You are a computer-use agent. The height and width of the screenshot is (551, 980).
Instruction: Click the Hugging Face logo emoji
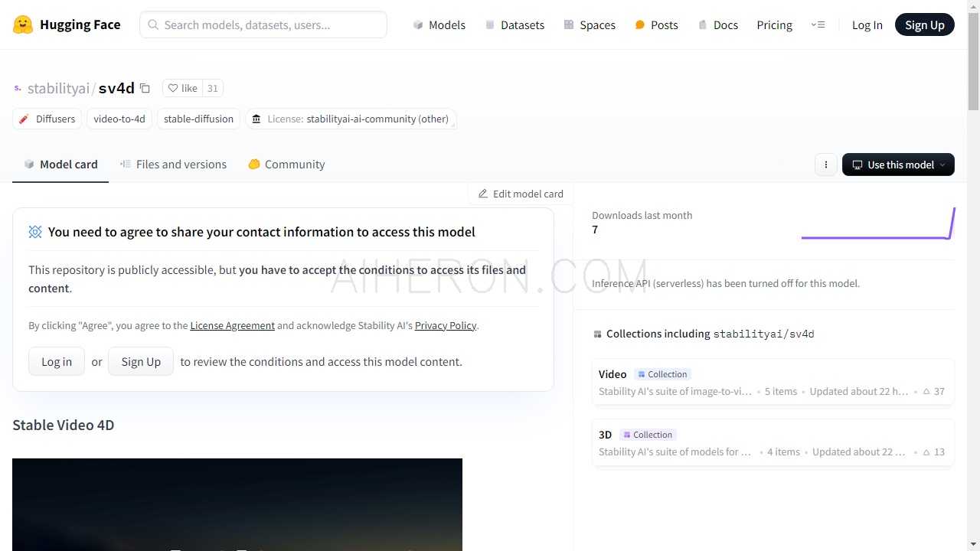pyautogui.click(x=23, y=24)
